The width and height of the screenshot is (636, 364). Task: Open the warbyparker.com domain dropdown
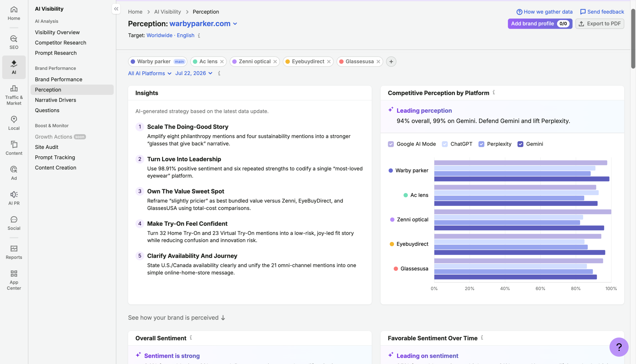[203, 24]
